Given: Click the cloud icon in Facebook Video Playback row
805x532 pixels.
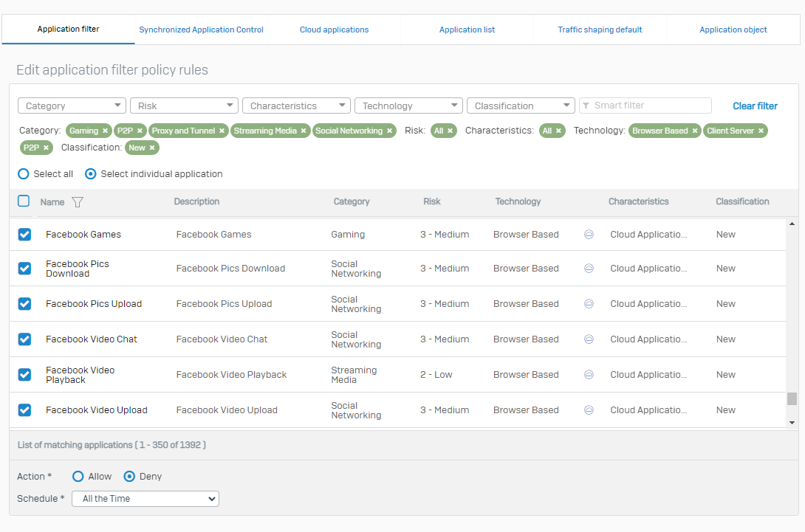Looking at the screenshot, I should point(589,375).
